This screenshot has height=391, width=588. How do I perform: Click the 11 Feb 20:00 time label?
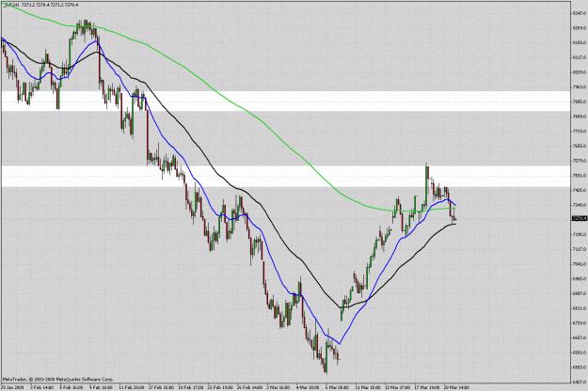click(x=131, y=387)
